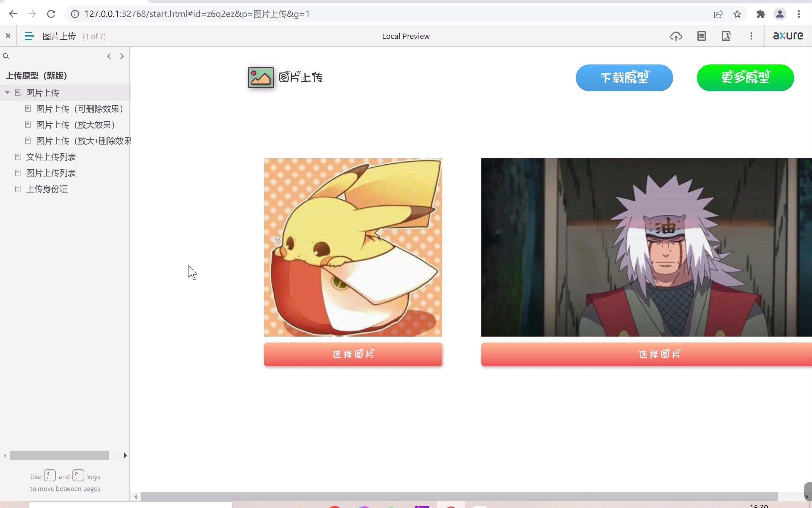
Task: Click the 图片上传 page heading text
Action: (300, 77)
